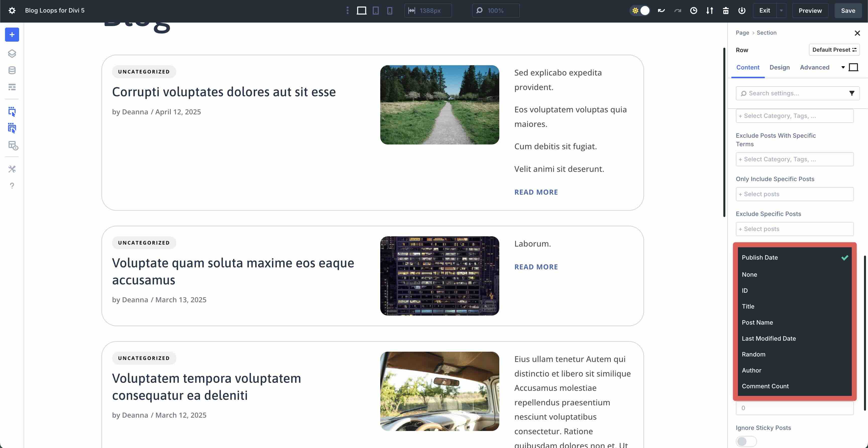Select the wireframe view icon in sidebar
The image size is (868, 448).
coord(12,87)
